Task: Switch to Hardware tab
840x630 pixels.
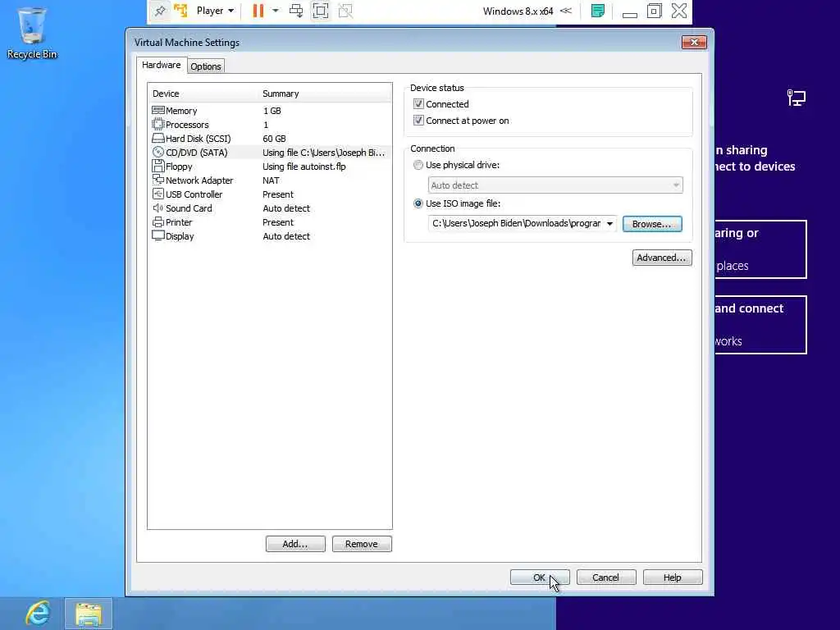Action: (x=162, y=65)
